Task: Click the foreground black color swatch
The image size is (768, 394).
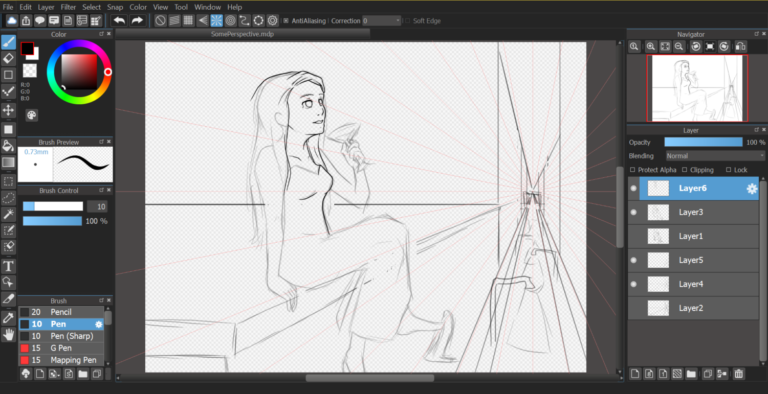Action: point(27,48)
